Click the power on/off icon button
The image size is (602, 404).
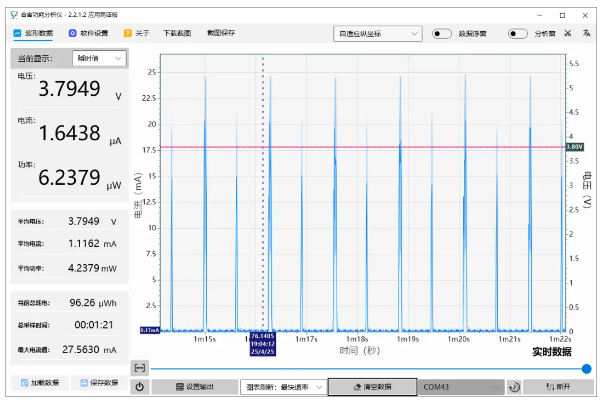(140, 387)
